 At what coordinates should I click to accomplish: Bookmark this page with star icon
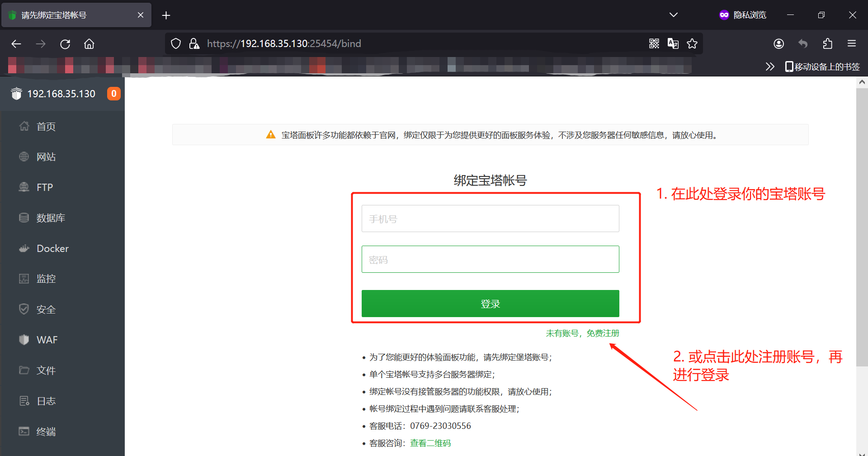(692, 43)
